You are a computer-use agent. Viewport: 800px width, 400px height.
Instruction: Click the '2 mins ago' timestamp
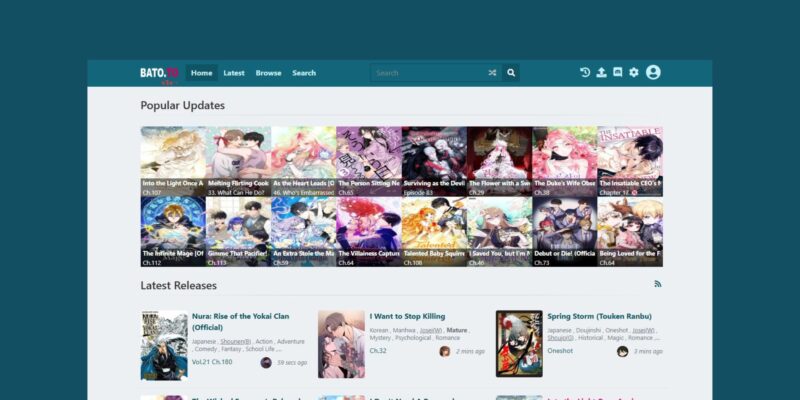[x=470, y=352]
